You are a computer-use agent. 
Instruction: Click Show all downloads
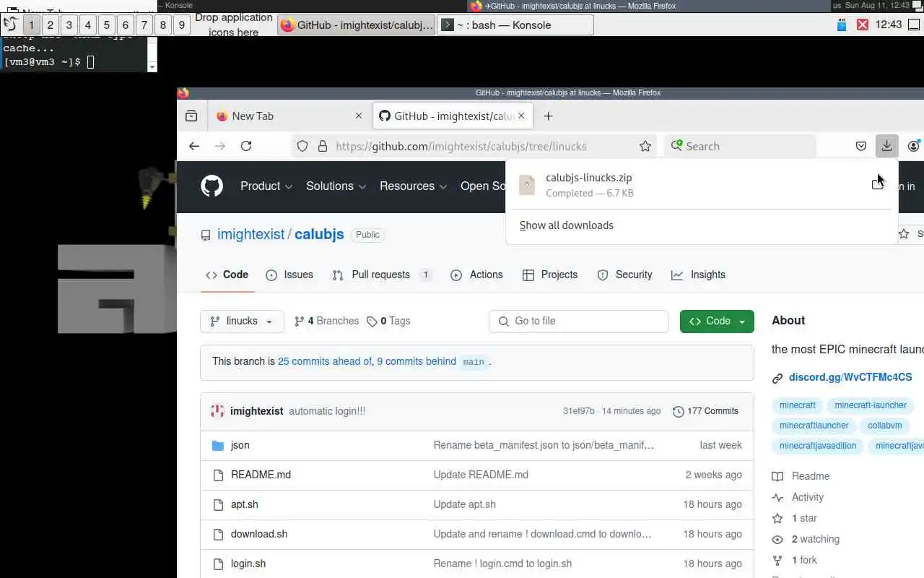[x=567, y=225]
